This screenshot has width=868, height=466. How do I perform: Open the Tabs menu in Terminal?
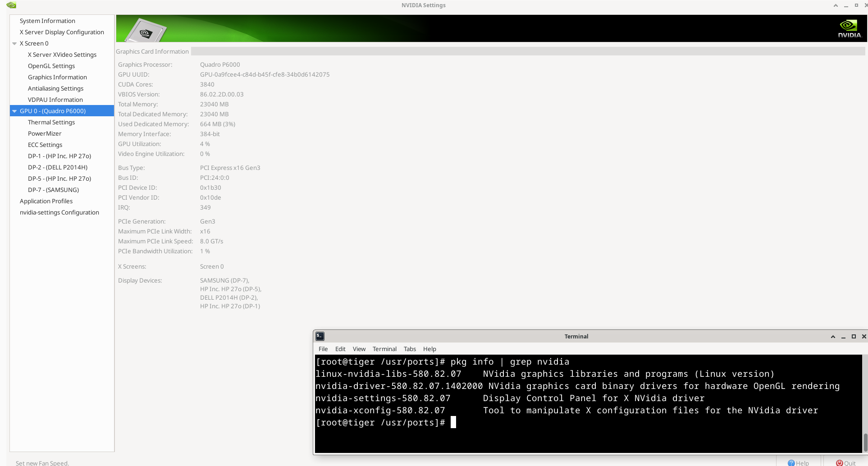[x=410, y=349]
